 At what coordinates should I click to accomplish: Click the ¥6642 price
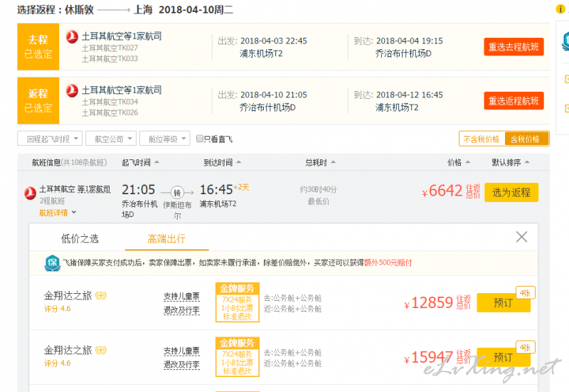click(x=442, y=191)
